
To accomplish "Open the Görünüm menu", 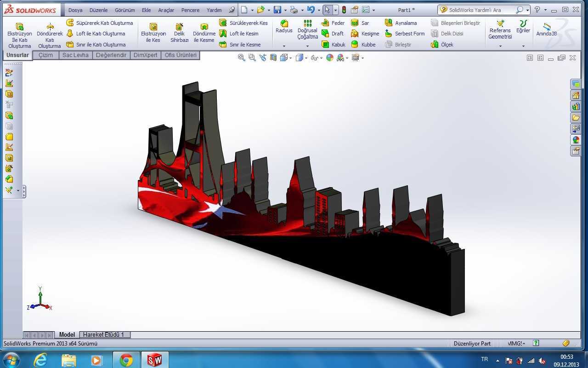I will pos(125,10).
